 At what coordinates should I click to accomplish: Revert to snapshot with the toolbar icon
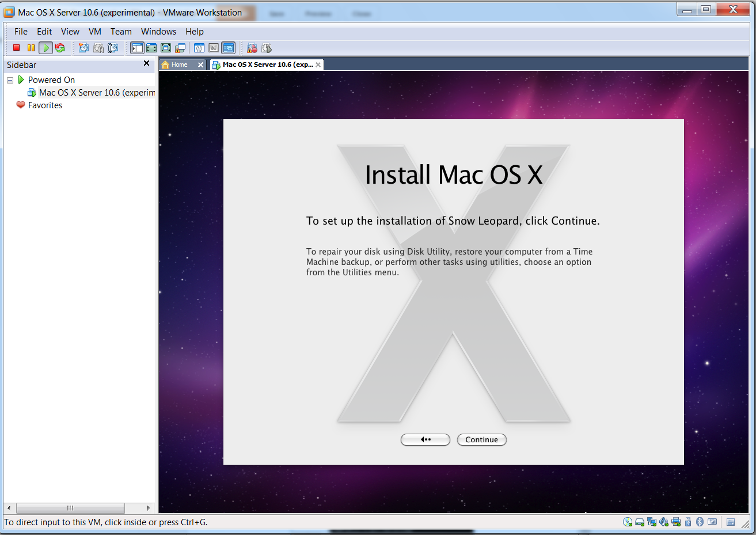(98, 48)
